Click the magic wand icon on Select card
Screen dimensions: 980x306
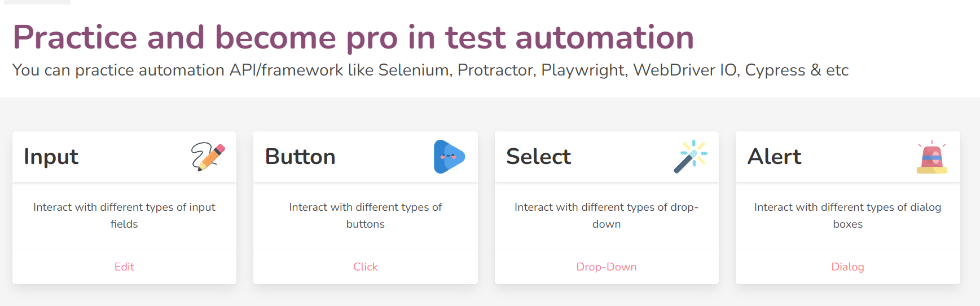pyautogui.click(x=691, y=157)
